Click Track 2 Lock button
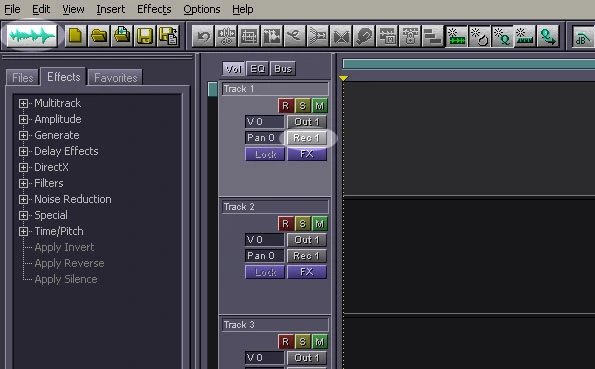Image resolution: width=595 pixels, height=369 pixels. pos(265,272)
